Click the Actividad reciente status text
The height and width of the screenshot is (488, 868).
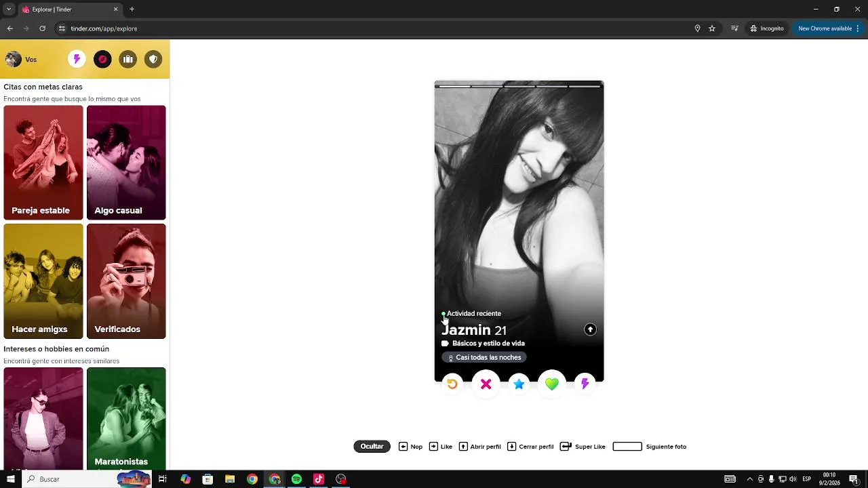pos(474,314)
